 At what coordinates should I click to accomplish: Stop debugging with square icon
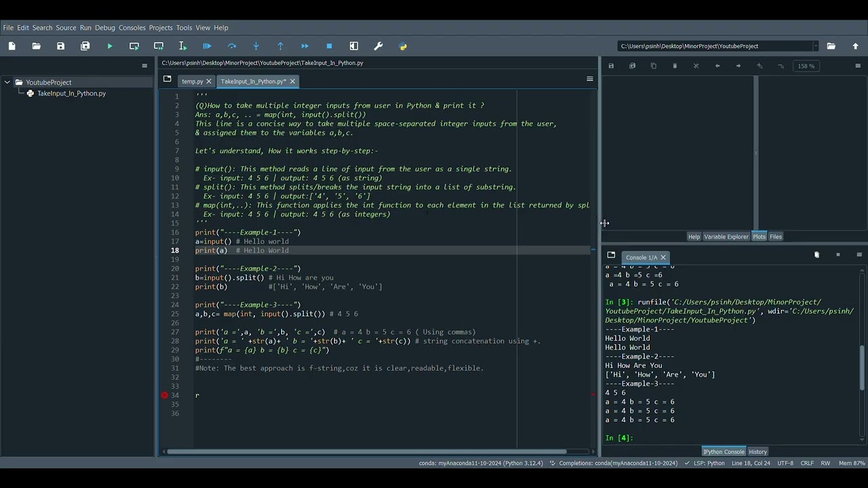[330, 46]
